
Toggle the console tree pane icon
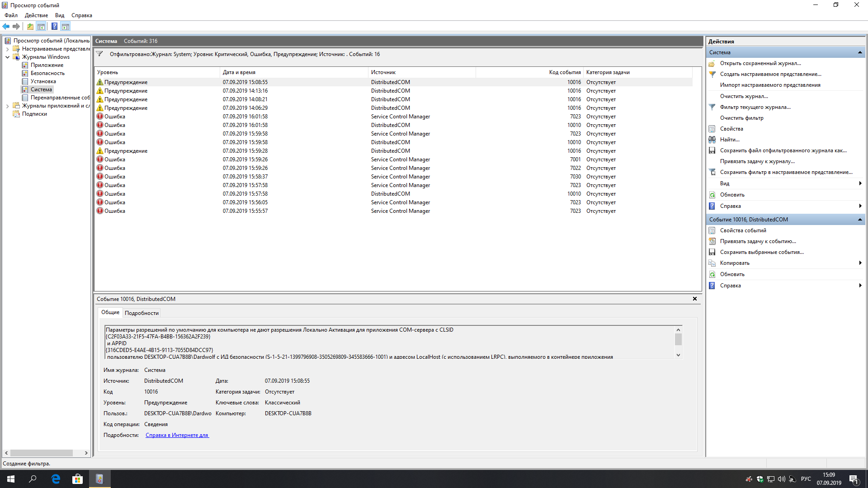point(41,26)
